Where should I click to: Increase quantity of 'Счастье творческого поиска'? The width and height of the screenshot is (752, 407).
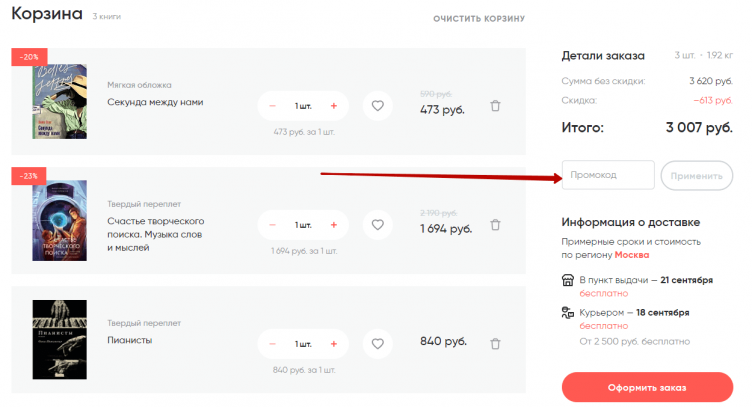pos(333,225)
